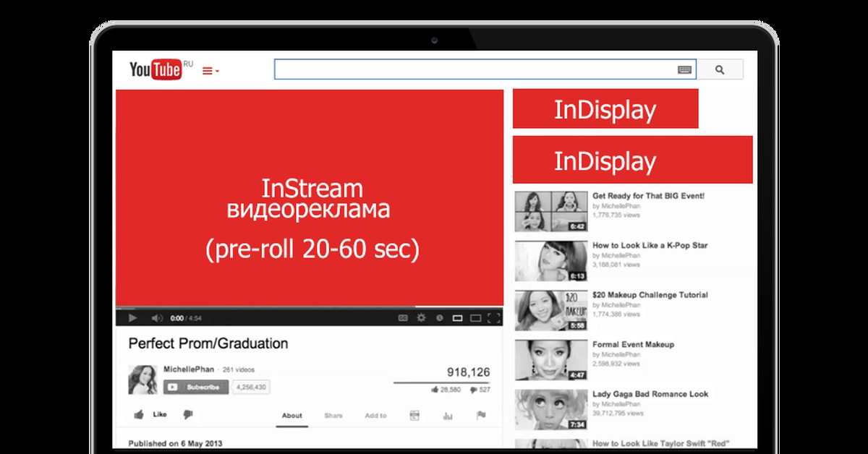868x454 pixels.
Task: Click the first InDisplay ad banner
Action: click(x=605, y=109)
